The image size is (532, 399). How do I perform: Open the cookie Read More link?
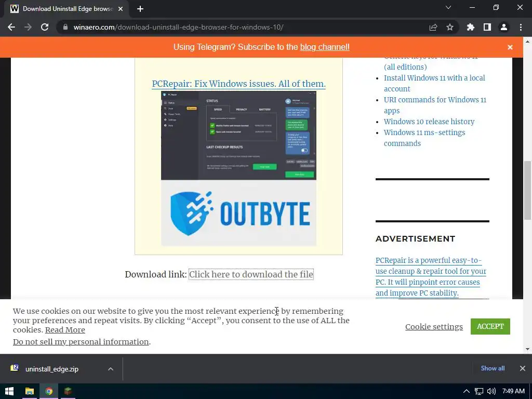65,330
